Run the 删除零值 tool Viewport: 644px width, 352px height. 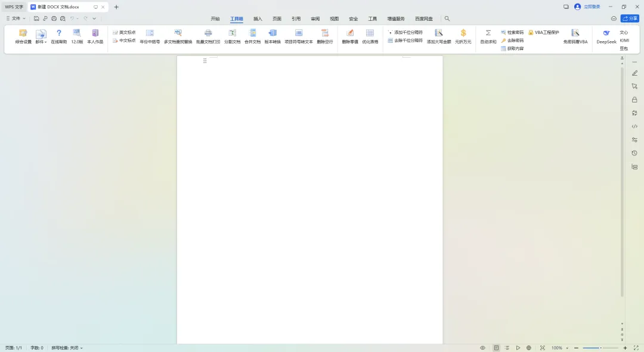[x=350, y=36]
